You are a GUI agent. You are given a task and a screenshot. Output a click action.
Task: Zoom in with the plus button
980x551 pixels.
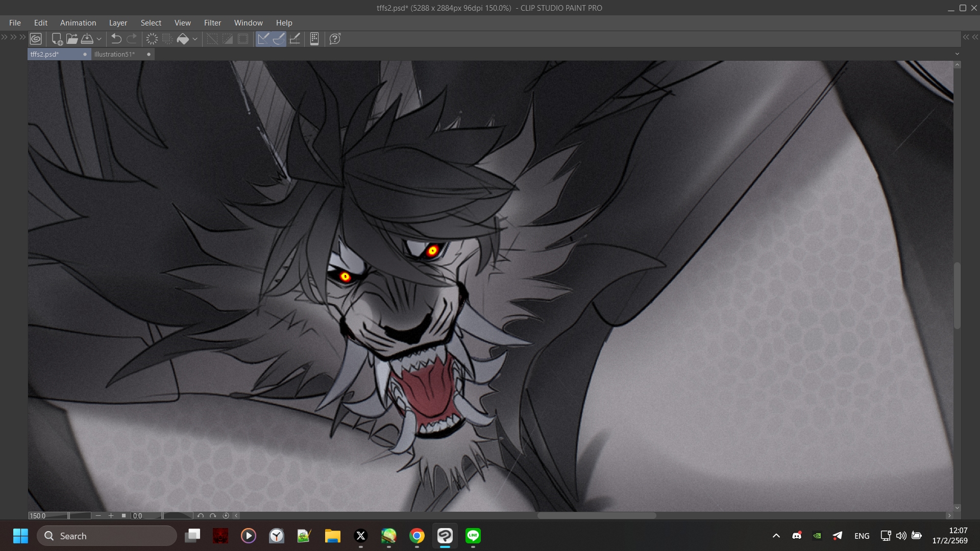tap(111, 516)
